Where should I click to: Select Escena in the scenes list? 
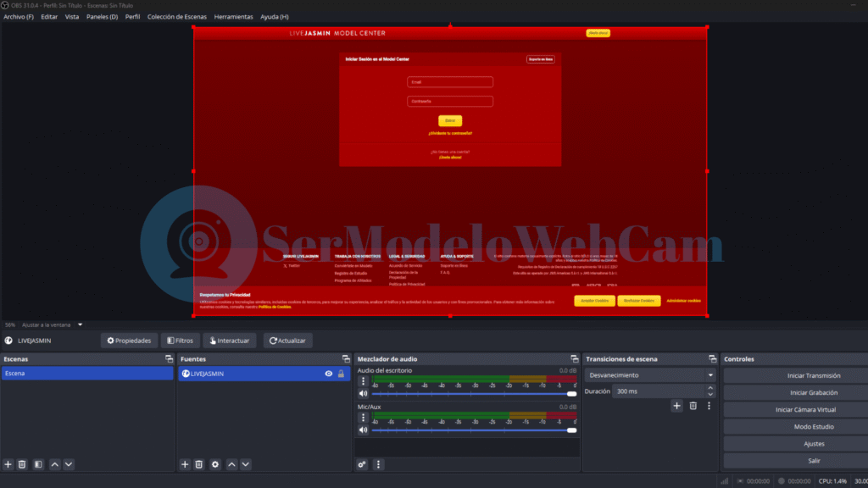coord(87,374)
